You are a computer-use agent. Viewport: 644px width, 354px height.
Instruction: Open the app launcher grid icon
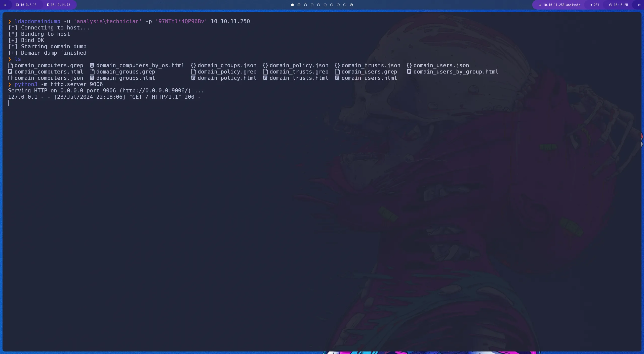click(x=5, y=5)
